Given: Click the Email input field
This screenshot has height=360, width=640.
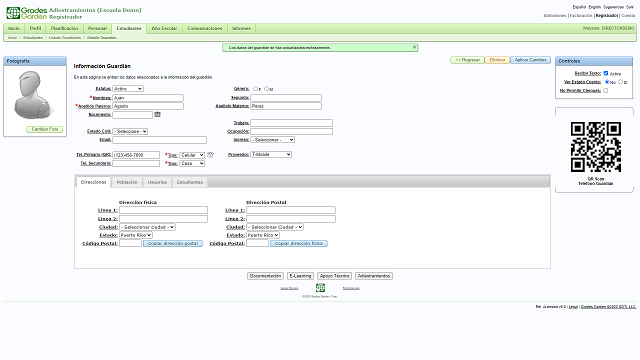Looking at the screenshot, I should tap(159, 140).
